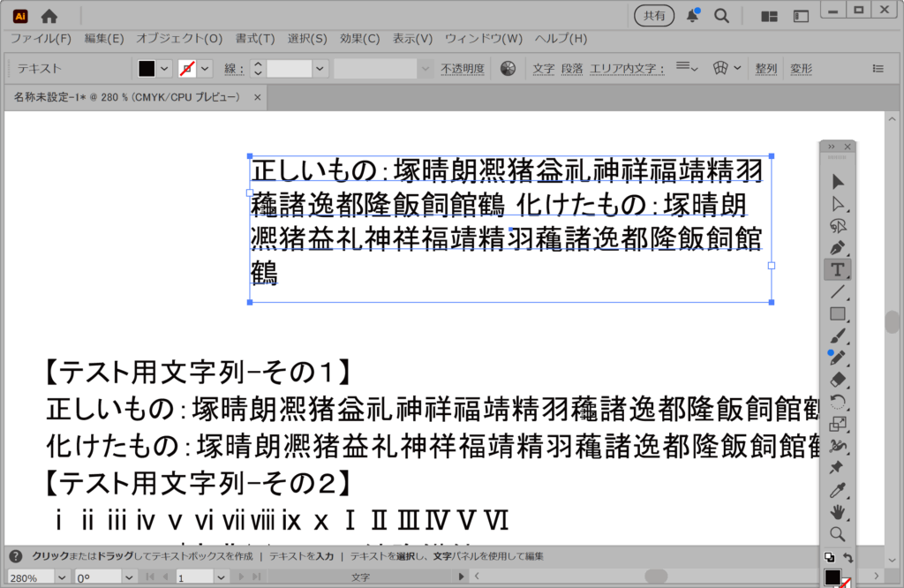The image size is (904, 588).
Task: Select the Selection tool (black arrow)
Action: click(x=838, y=181)
